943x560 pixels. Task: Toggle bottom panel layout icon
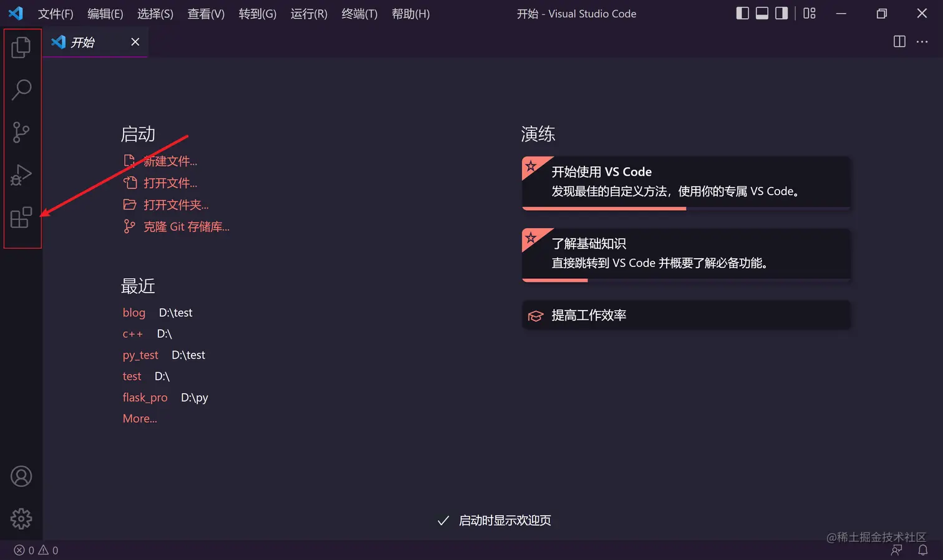[x=762, y=13]
